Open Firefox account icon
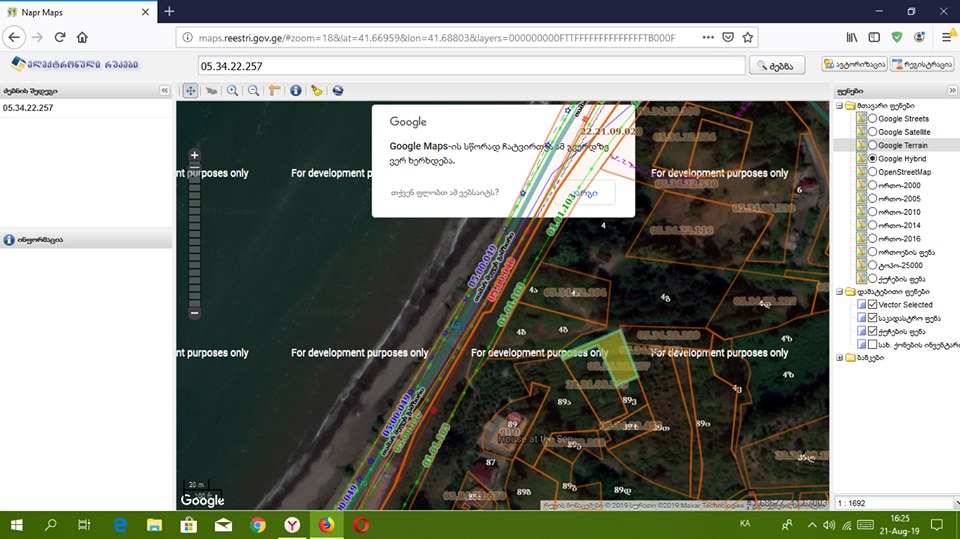The width and height of the screenshot is (960, 539). coord(920,37)
